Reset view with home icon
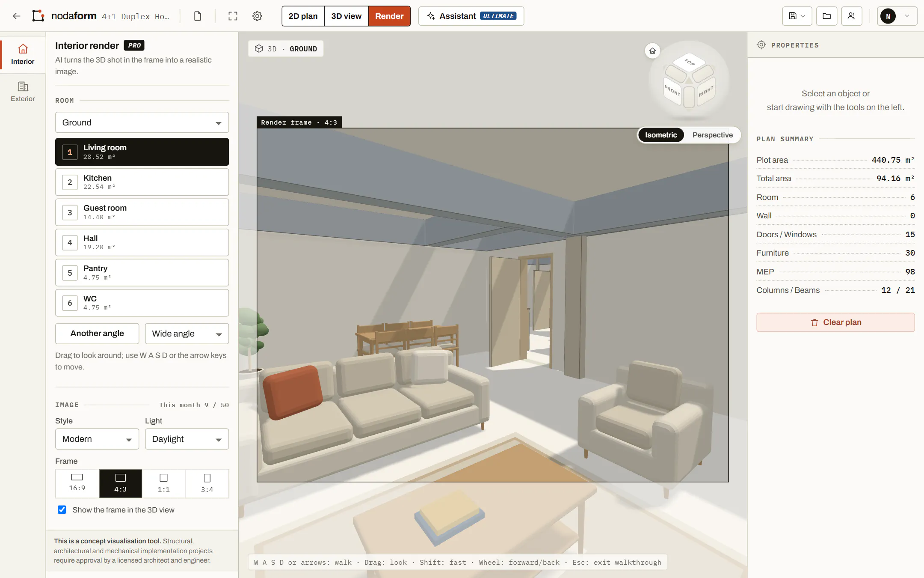Screen dimensions: 924x578 pos(652,51)
